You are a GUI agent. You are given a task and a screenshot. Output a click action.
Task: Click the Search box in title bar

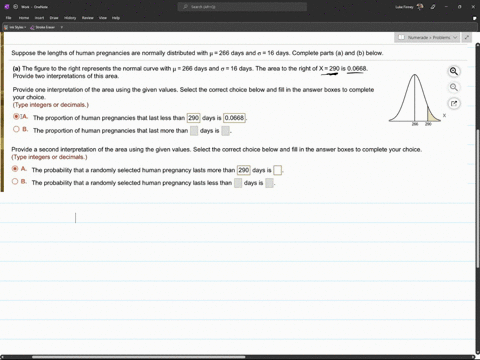(242, 7)
